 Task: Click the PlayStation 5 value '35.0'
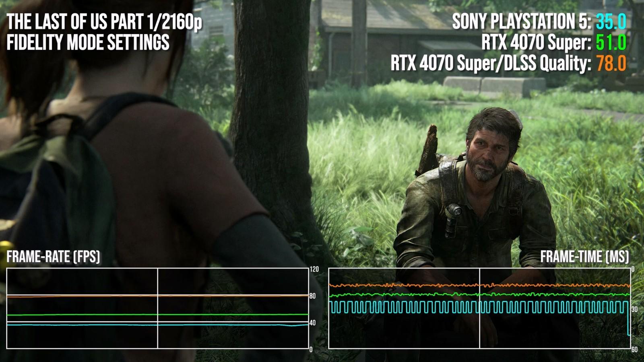point(611,21)
